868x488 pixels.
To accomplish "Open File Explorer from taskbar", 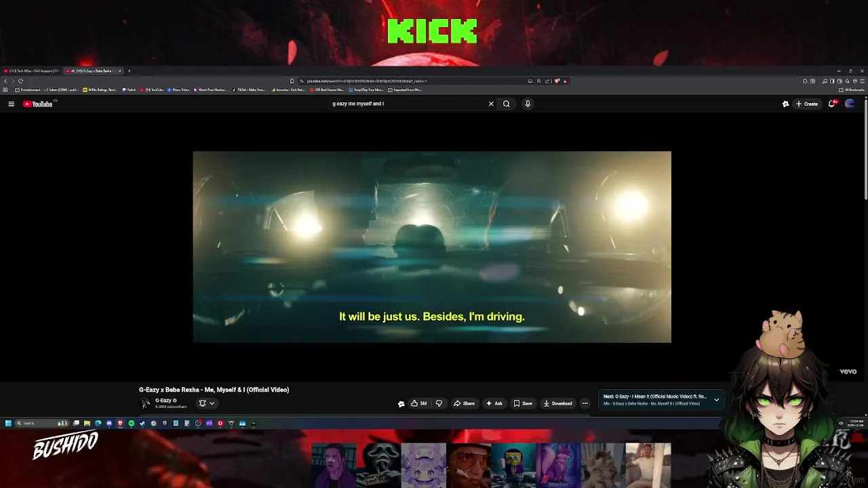I will pos(87,424).
